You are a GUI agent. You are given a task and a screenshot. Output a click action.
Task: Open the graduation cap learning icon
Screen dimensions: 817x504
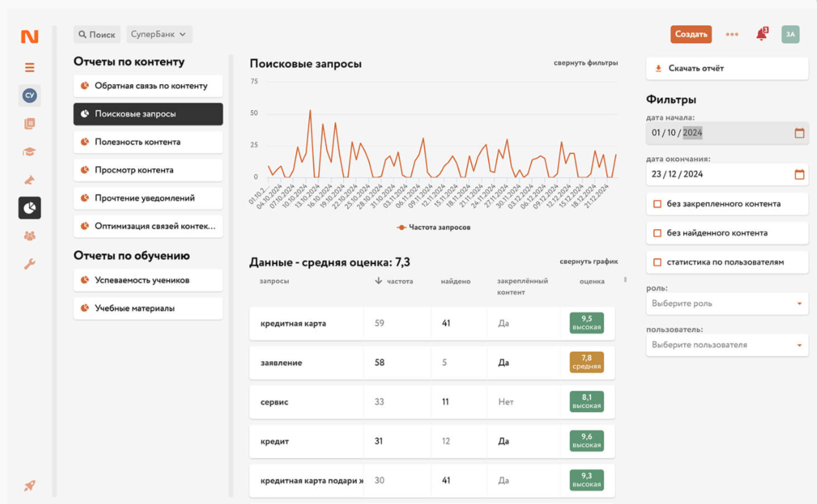(x=30, y=152)
